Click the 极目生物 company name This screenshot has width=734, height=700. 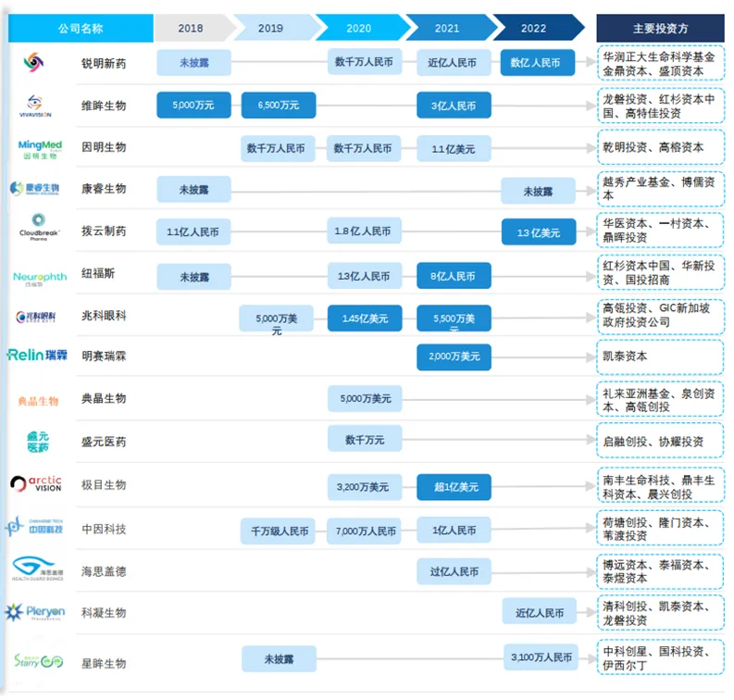click(104, 484)
